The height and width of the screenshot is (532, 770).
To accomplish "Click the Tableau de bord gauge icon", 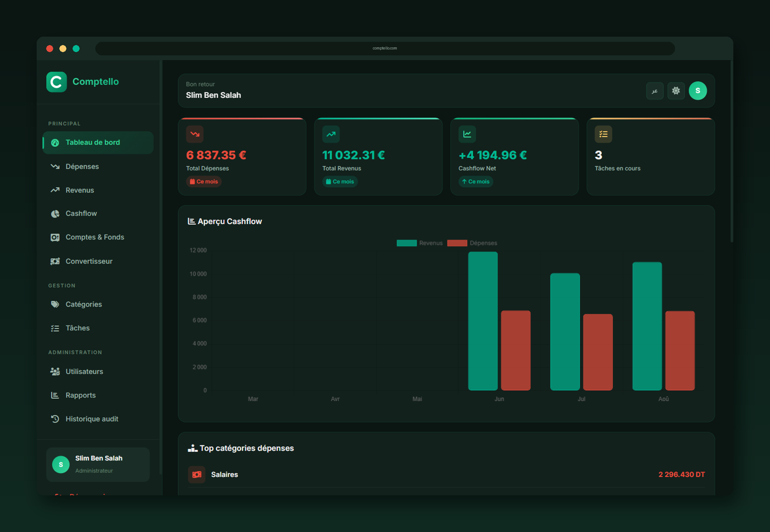I will (55, 142).
